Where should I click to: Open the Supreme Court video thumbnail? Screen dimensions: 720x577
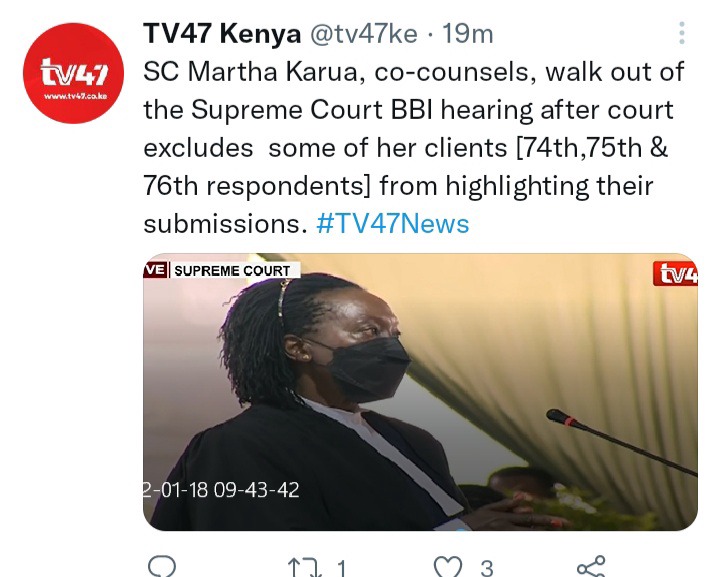pos(420,392)
